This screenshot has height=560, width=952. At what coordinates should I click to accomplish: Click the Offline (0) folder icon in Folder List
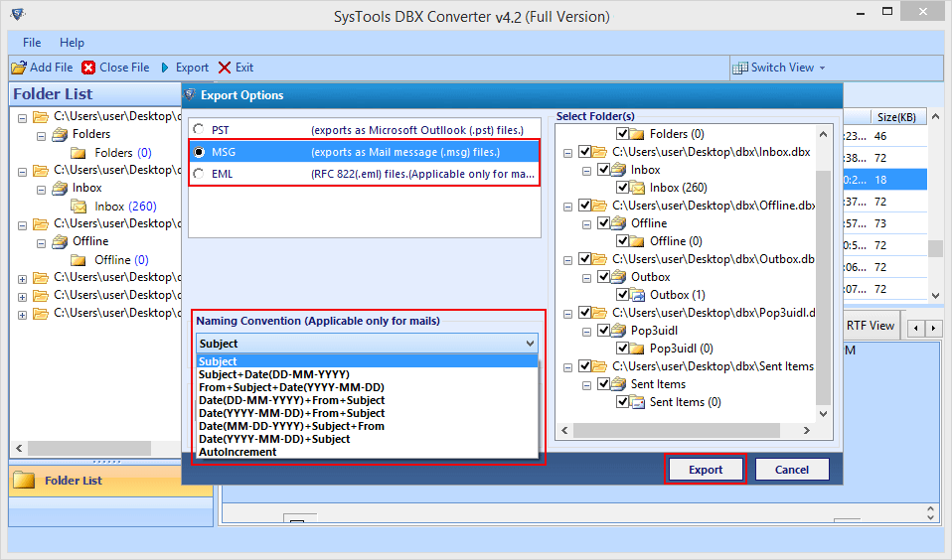point(79,260)
